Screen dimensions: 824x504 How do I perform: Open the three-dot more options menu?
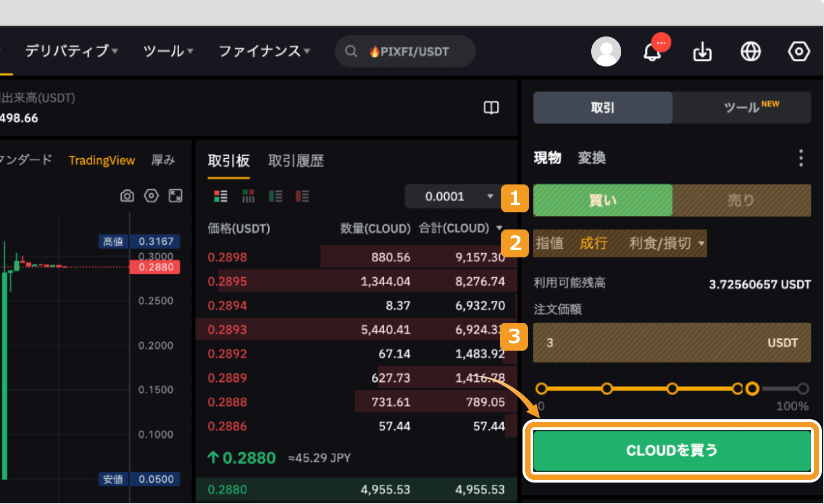click(x=801, y=158)
